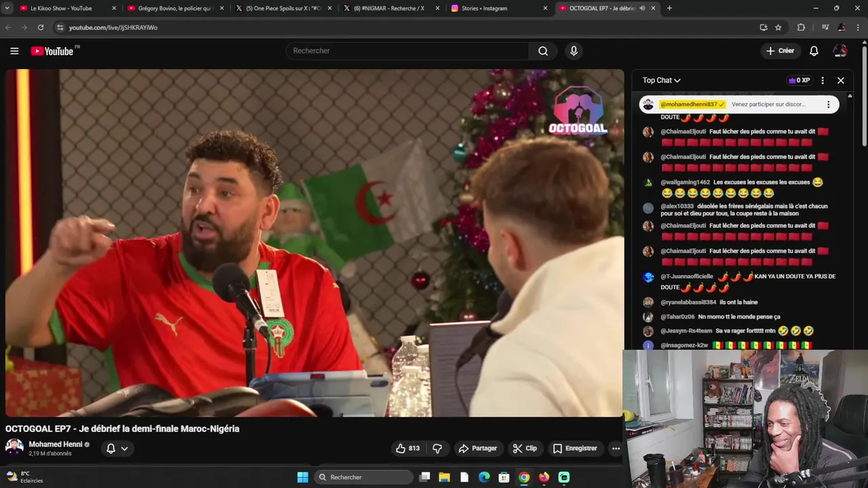Open the chat options three-dot menu

[823, 80]
